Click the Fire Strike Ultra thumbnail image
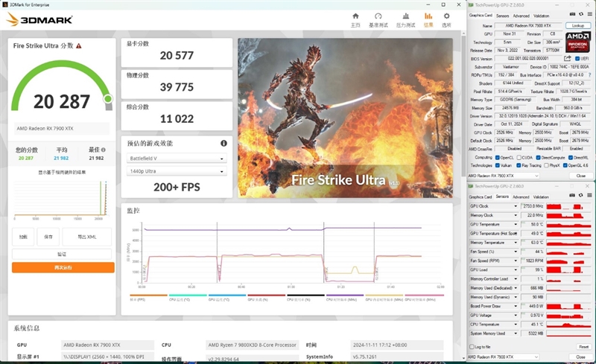Image resolution: width=596 pixels, height=364 pixels. [x=345, y=118]
